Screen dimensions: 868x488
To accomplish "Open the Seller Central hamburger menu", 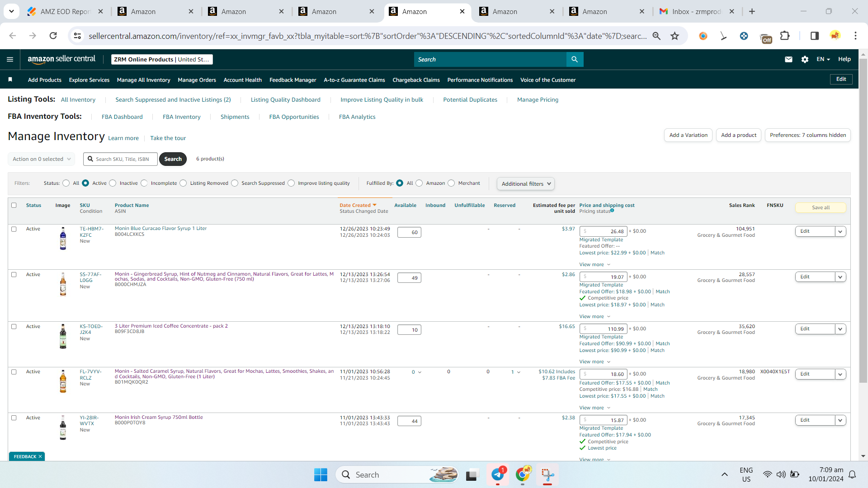I will tap(10, 59).
